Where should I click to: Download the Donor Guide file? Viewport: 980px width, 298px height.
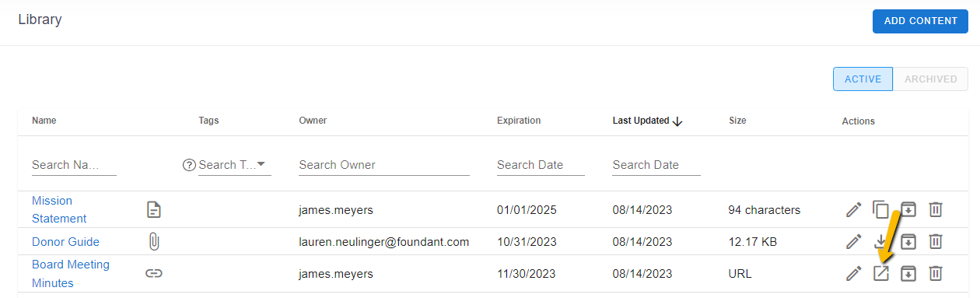pyautogui.click(x=880, y=241)
